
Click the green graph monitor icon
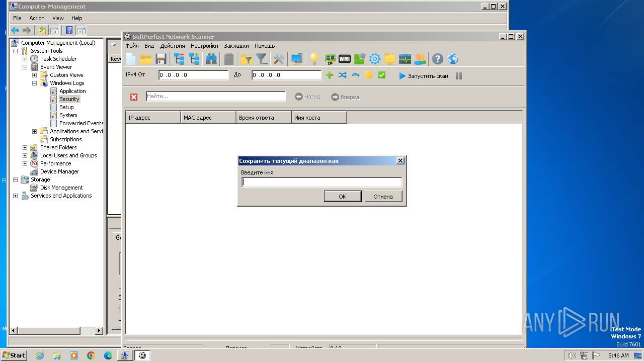pyautogui.click(x=405, y=59)
